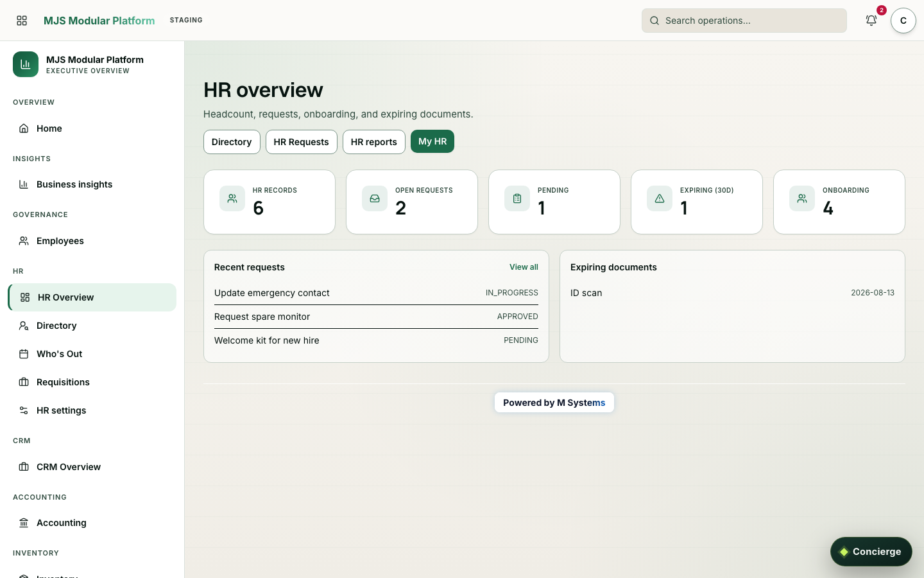Open 'Request spare monitor' request
This screenshot has width=924, height=578.
(x=376, y=317)
